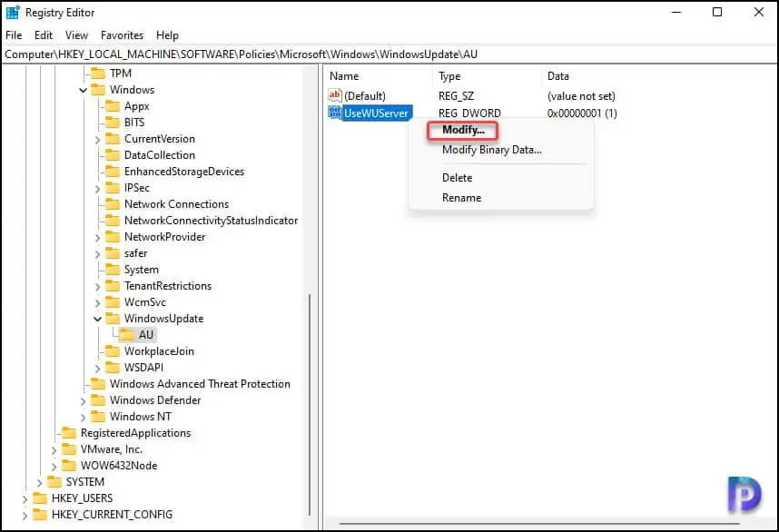Select the VMware, Inc. key
This screenshot has height=532, width=779.
click(x=112, y=449)
